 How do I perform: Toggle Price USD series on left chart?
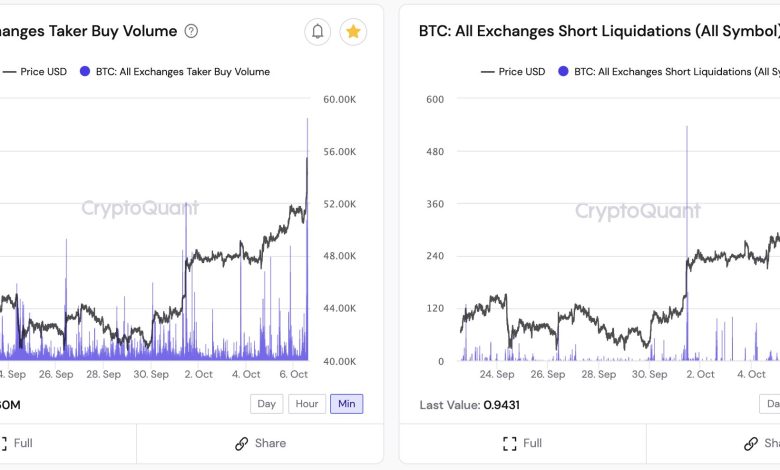coord(43,72)
